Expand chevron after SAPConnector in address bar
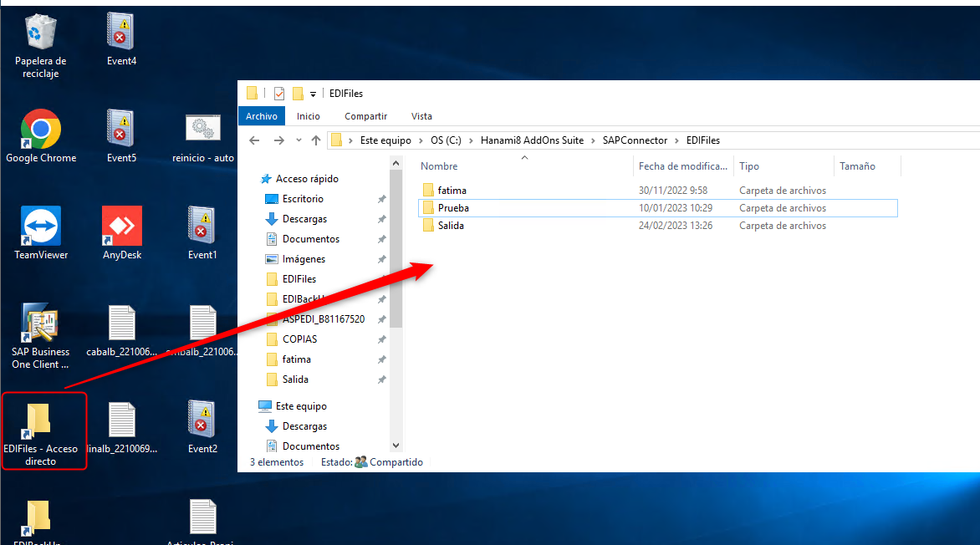 (676, 140)
